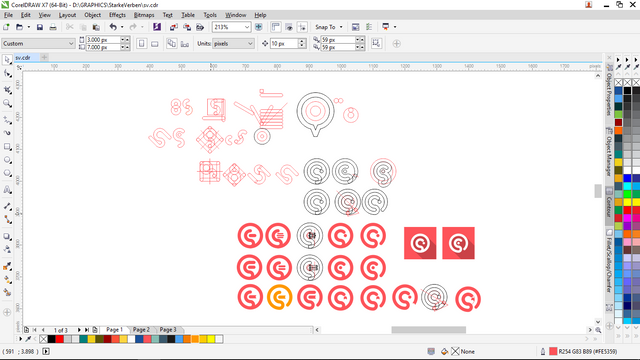Select the Pick tool in toolbox
Viewport: 640px width, 360px height.
point(7,60)
